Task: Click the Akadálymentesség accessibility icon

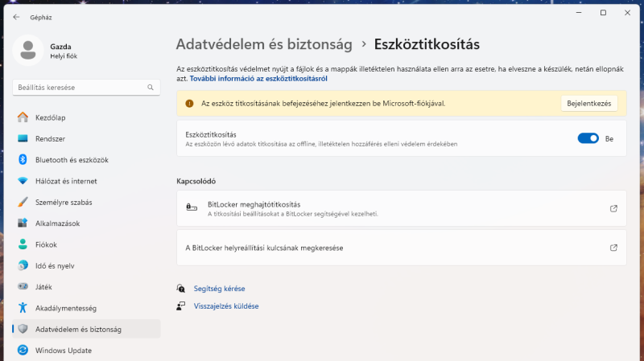Action: click(23, 308)
